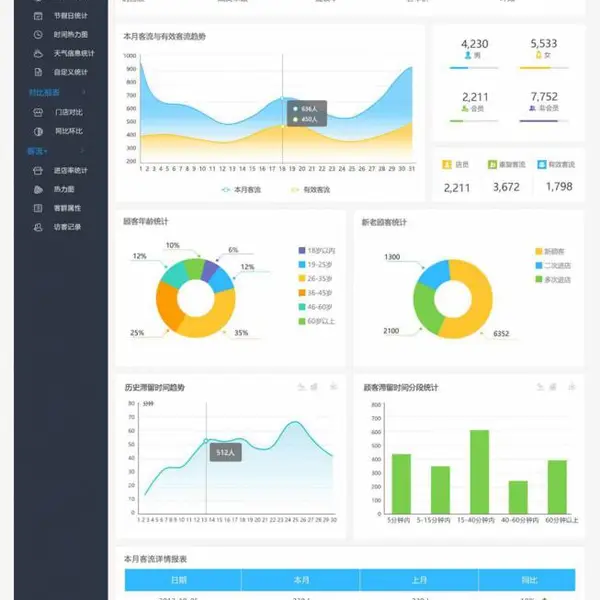
Task: Click the 时间热力图 clock icon
Action: pos(38,34)
